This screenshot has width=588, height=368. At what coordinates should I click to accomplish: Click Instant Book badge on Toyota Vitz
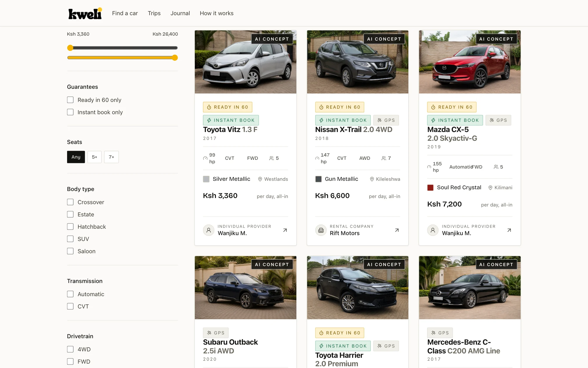point(231,120)
